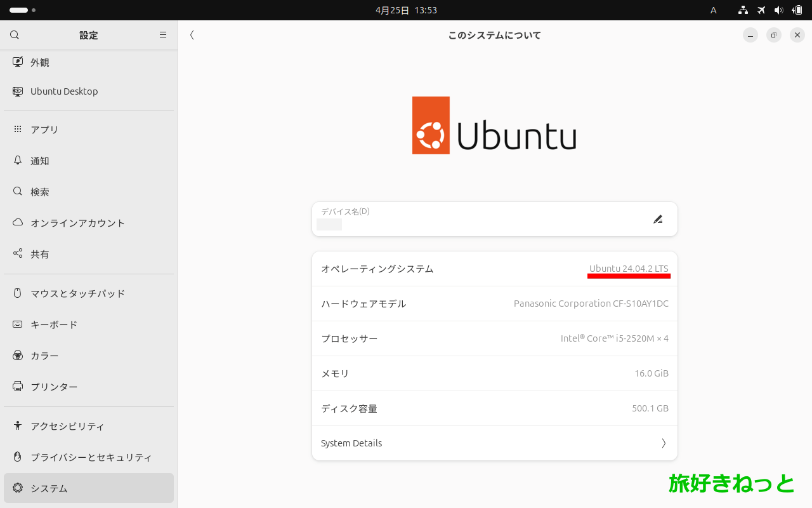
Task: Click the Intel Core i5-2520M × 4 value
Action: click(x=615, y=338)
